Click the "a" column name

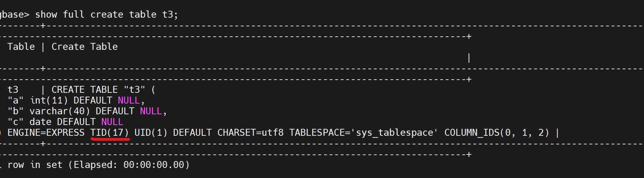[16, 100]
